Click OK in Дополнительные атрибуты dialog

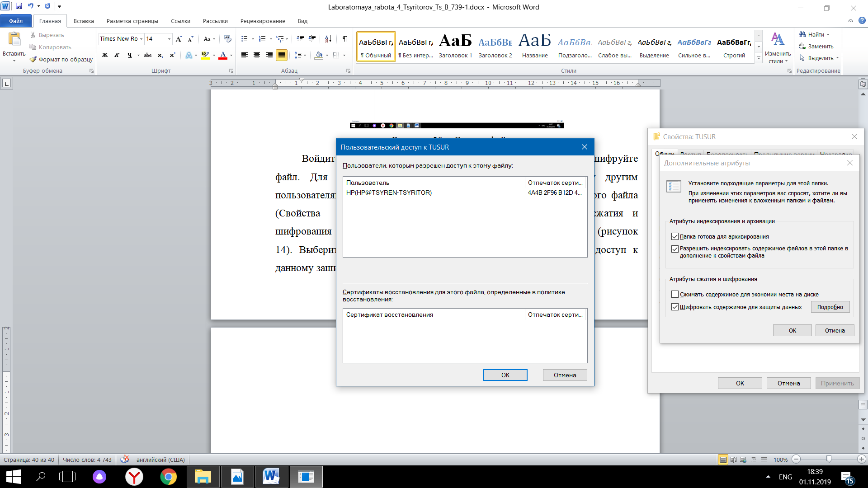coord(792,330)
